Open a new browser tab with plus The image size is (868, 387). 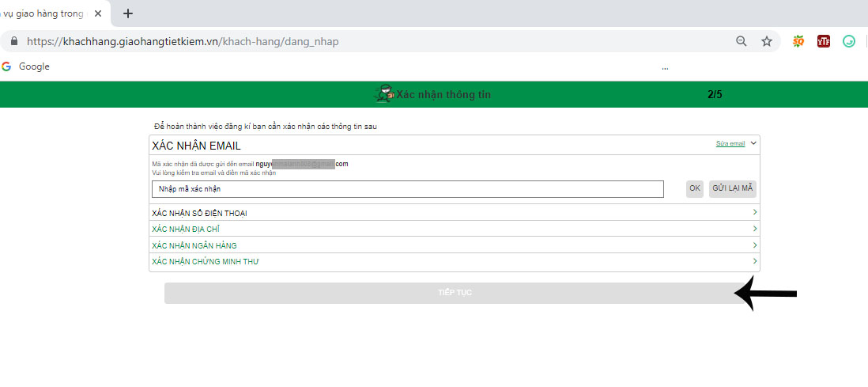tap(128, 13)
